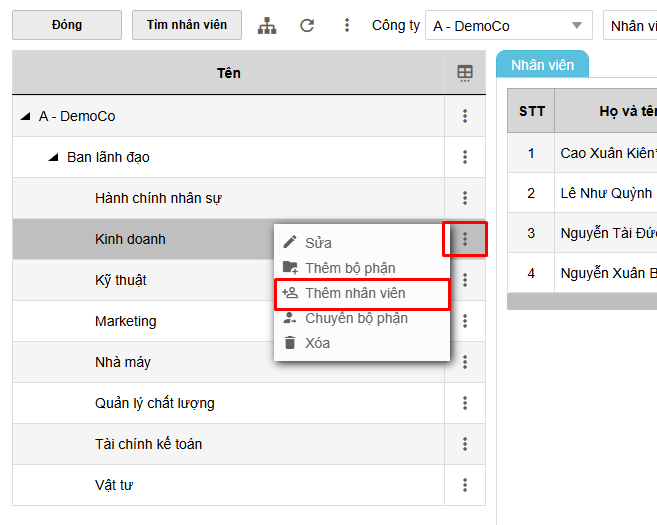Image resolution: width=657 pixels, height=525 pixels.
Task: Collapse the A - DemoCo tree node
Action: click(25, 116)
